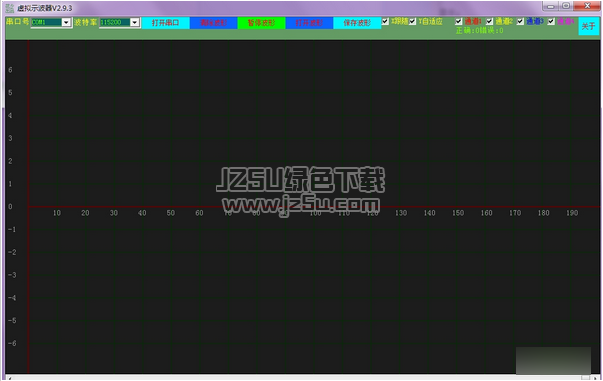
Task: Click the y-axis label 3
Action: [x=10, y=138]
